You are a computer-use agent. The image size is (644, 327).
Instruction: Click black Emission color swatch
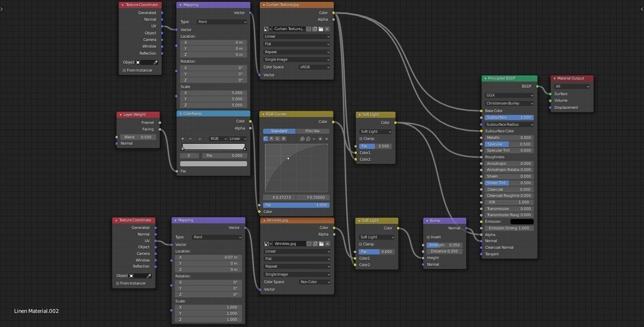(521, 222)
